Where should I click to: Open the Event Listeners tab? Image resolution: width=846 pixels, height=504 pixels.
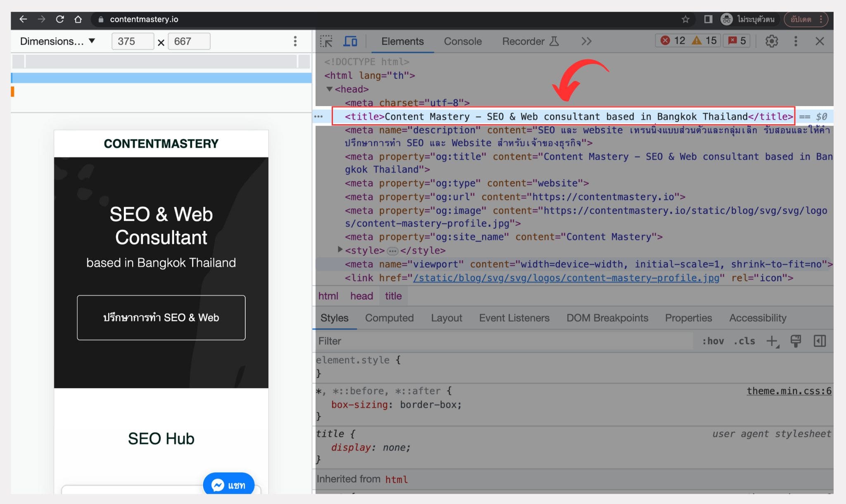[x=514, y=318]
